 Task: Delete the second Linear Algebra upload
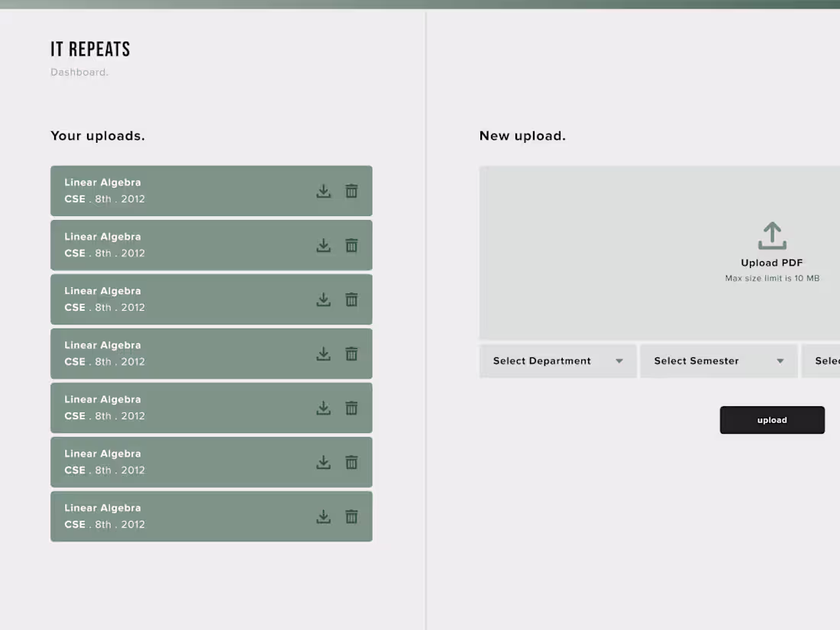351,245
